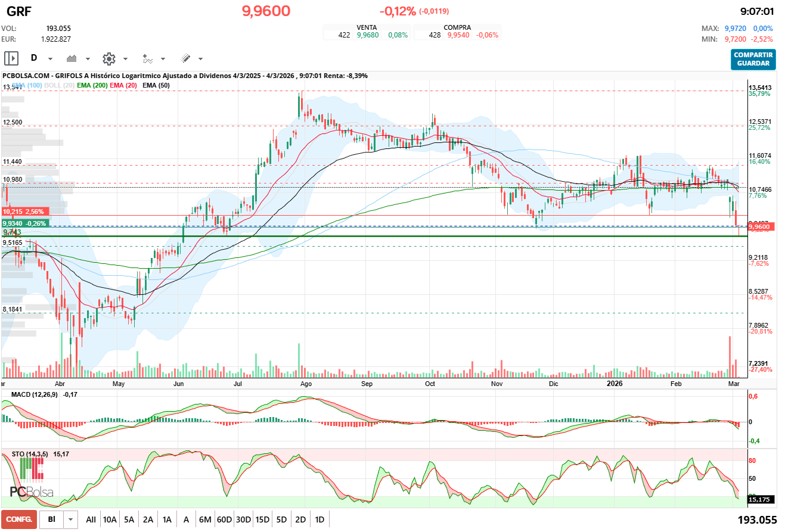Image resolution: width=785 pixels, height=532 pixels.
Task: Toggle the side panel icon
Action: coord(11,58)
